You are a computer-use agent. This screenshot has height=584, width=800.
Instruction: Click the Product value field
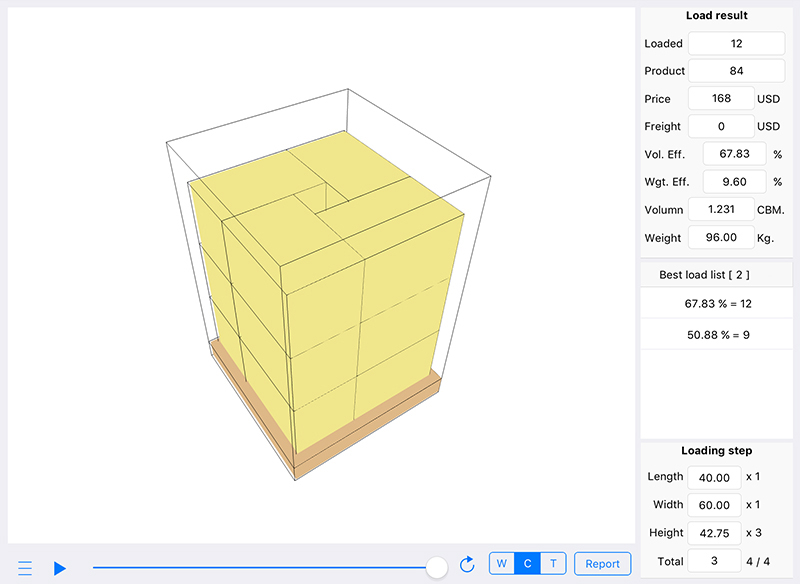pos(736,71)
